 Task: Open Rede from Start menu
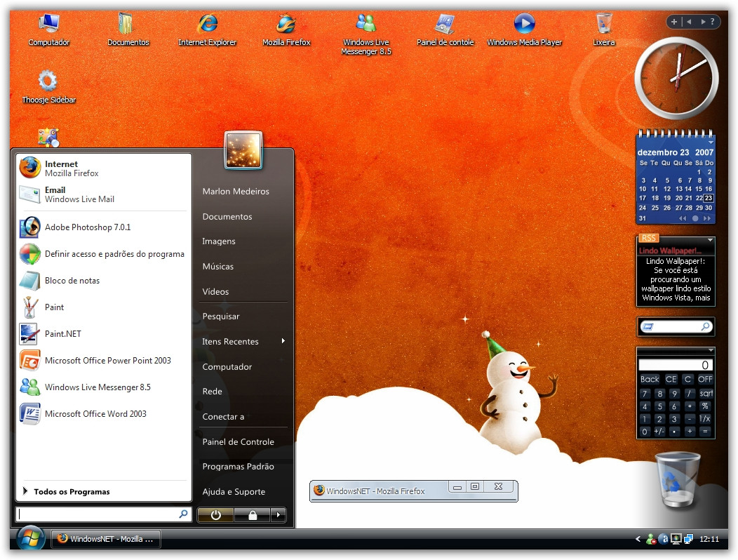[213, 391]
